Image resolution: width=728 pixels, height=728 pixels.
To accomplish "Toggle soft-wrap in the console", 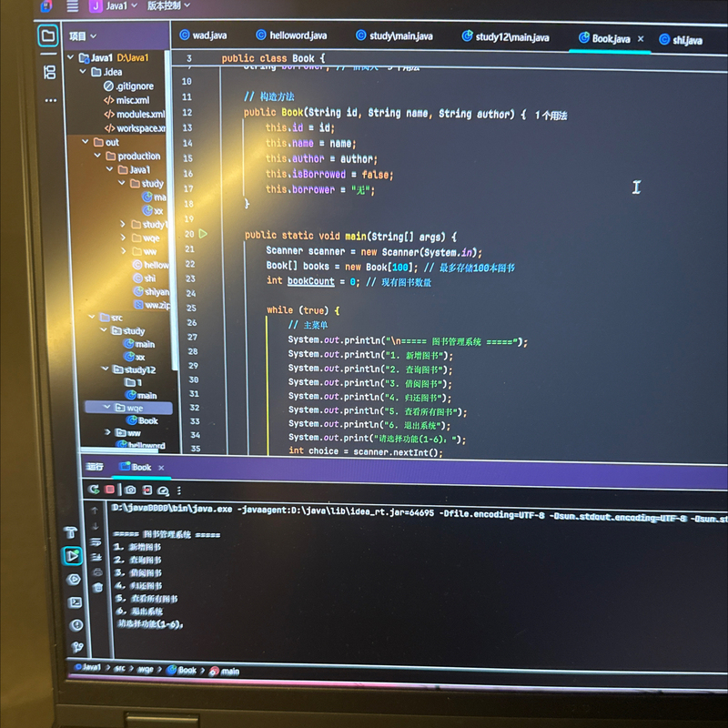I will 96,541.
